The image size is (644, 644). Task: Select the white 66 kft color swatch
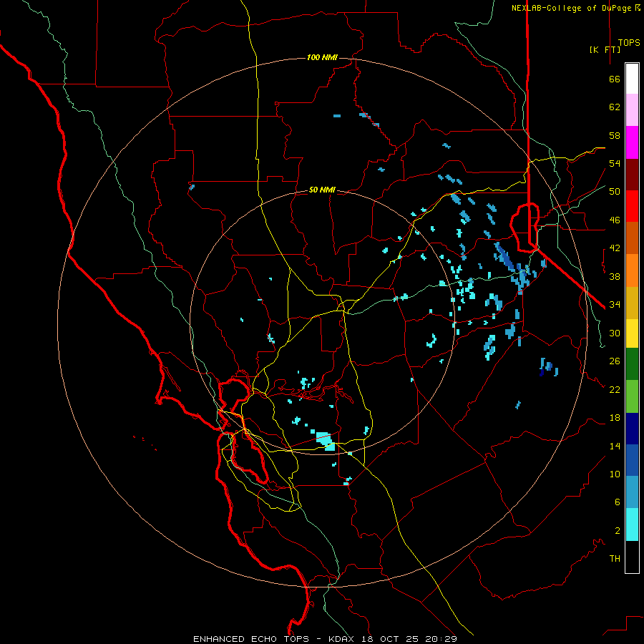point(632,79)
